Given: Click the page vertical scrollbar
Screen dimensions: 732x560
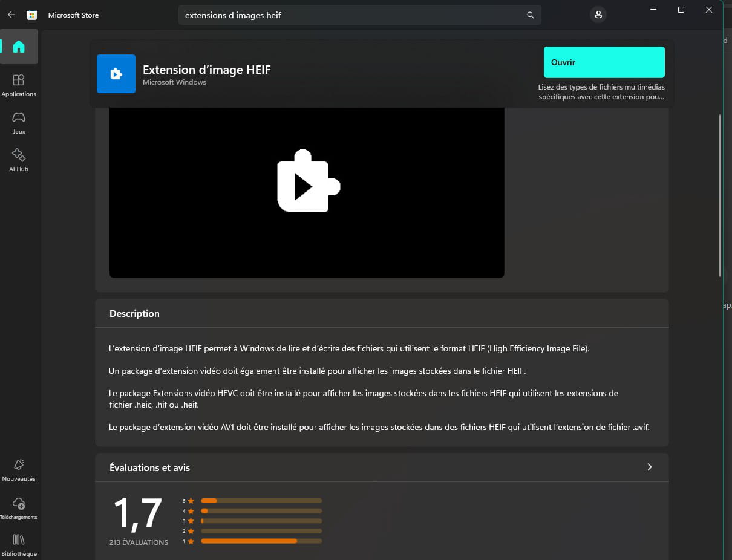Looking at the screenshot, I should [719, 194].
